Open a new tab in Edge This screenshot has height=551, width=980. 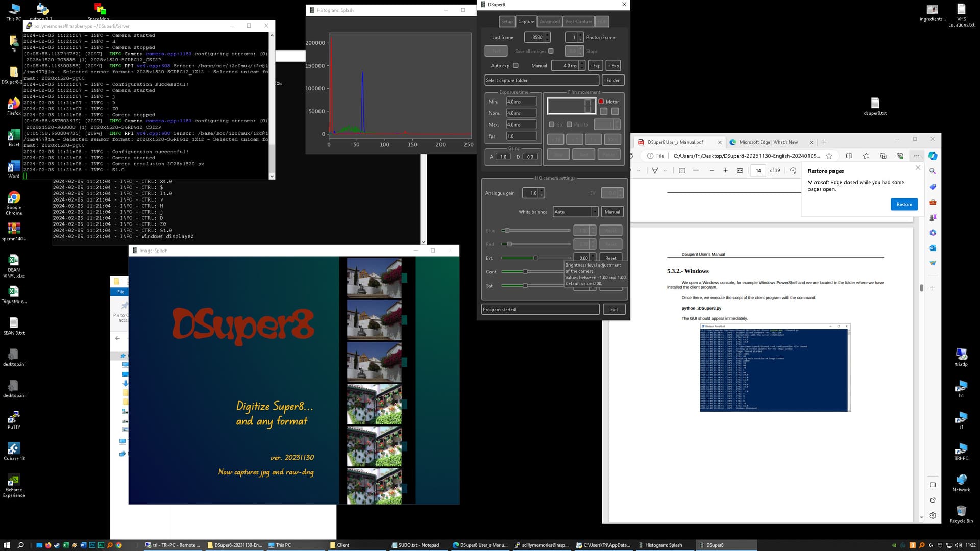(x=824, y=142)
